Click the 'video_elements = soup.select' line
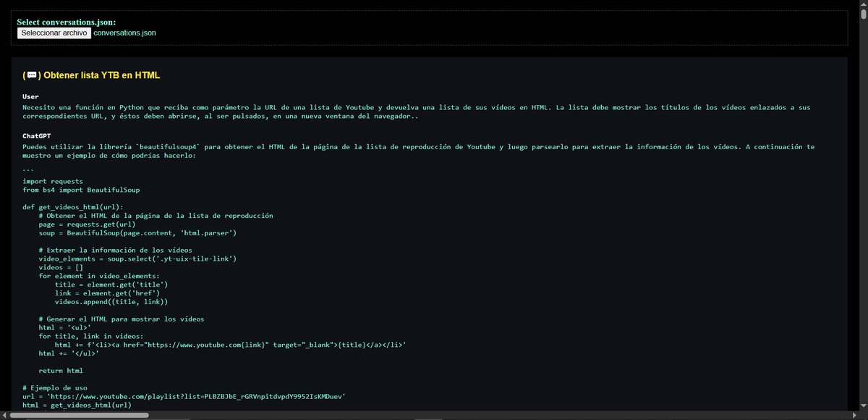 (137, 259)
